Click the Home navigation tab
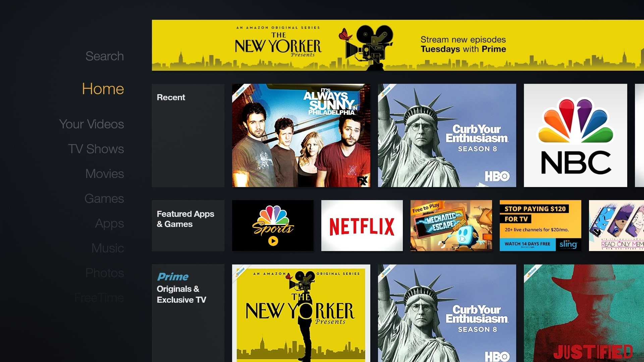Viewport: 644px width, 362px height. (103, 88)
